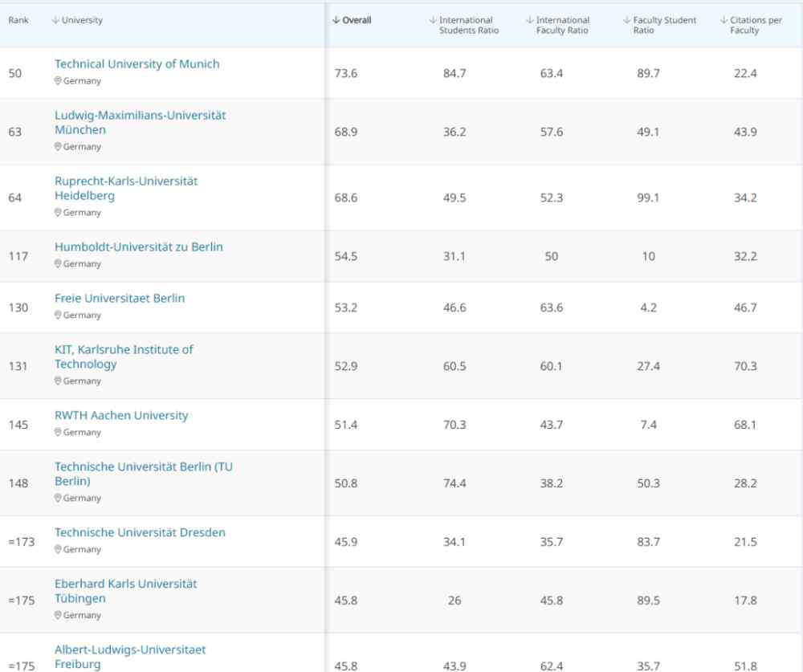Select 43.9 citations in Ludwig-Maximilians row
The height and width of the screenshot is (672, 803).
pyautogui.click(x=745, y=132)
